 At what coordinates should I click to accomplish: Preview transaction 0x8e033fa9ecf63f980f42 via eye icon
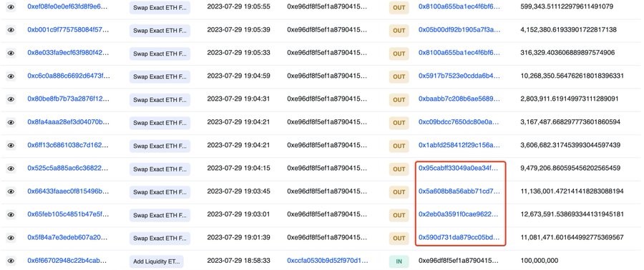[x=11, y=53]
